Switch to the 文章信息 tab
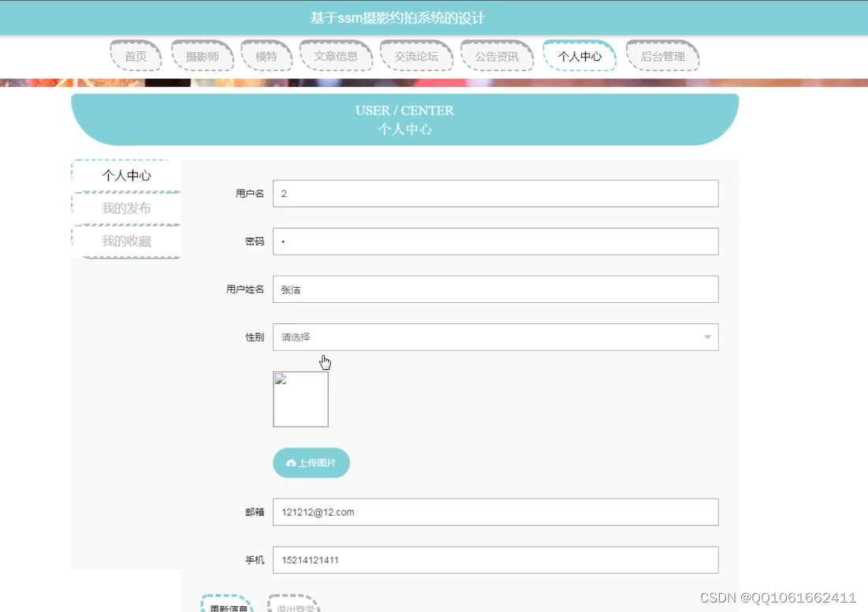Viewport: 868px width, 612px height. pyautogui.click(x=336, y=56)
